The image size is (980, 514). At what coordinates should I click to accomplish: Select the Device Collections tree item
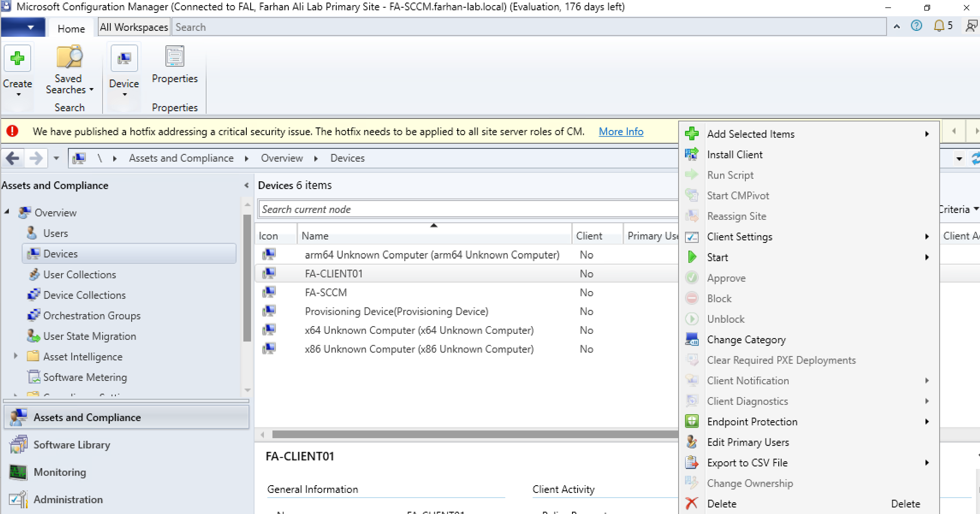(84, 295)
